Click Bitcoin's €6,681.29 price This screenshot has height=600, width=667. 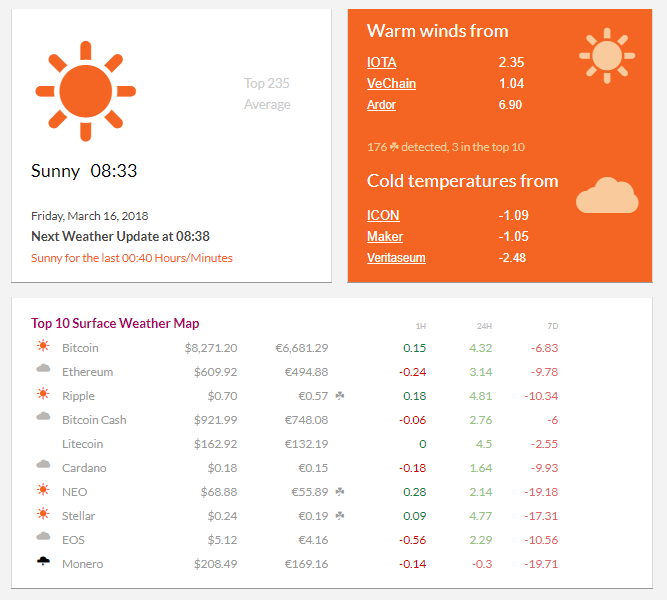tap(302, 348)
